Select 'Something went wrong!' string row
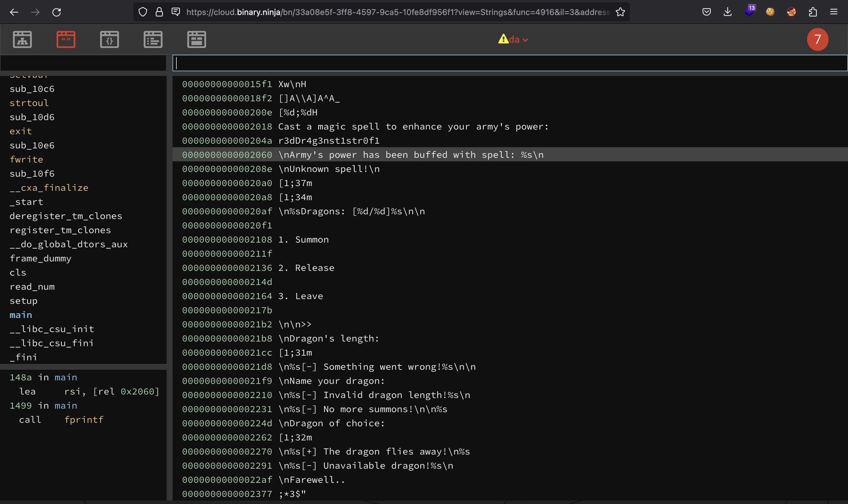 click(x=510, y=367)
